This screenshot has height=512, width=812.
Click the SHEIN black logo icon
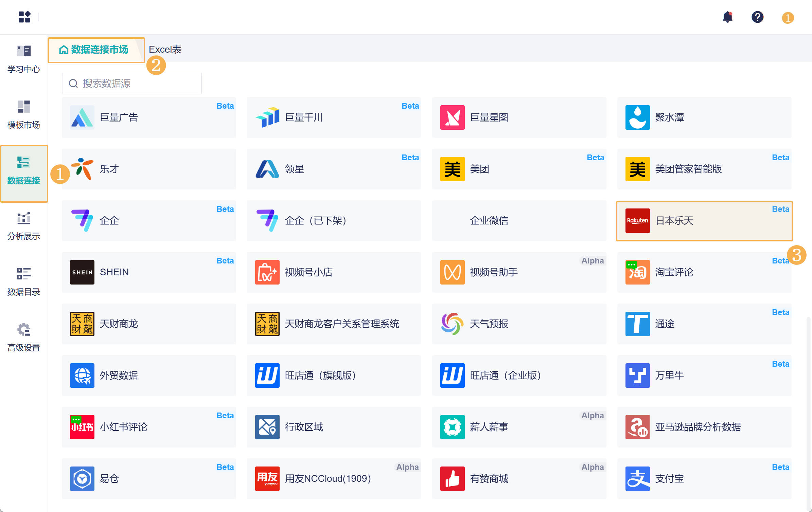(82, 272)
